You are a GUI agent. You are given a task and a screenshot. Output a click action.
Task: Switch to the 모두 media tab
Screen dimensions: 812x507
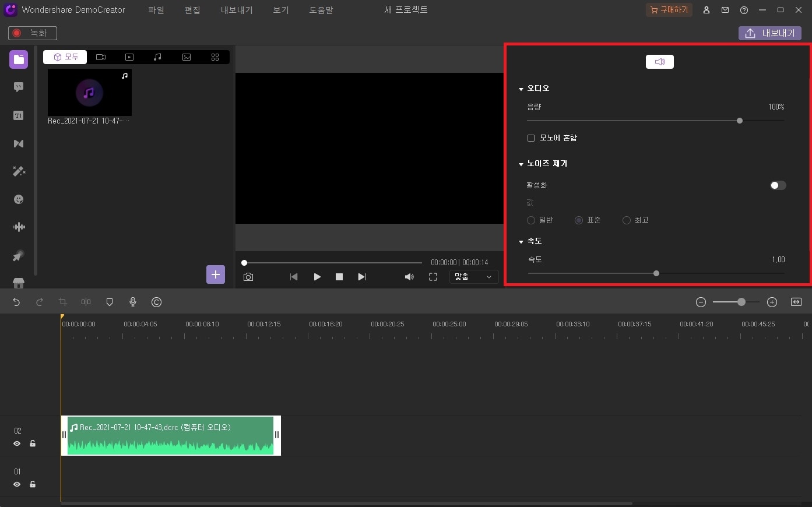click(x=65, y=57)
